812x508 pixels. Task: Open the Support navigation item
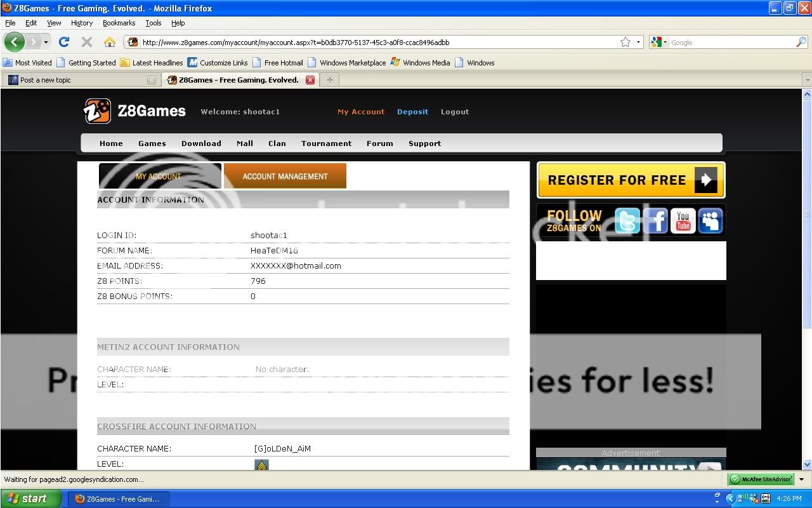pos(424,144)
